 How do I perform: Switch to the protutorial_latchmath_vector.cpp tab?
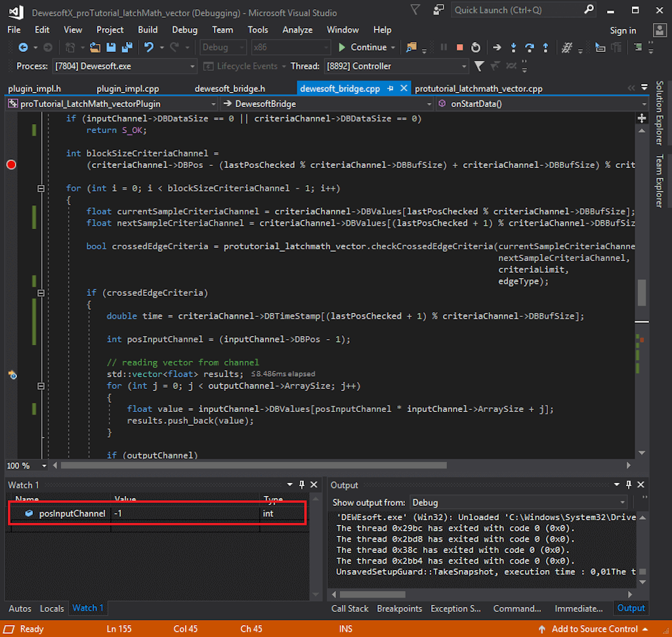[x=478, y=89]
